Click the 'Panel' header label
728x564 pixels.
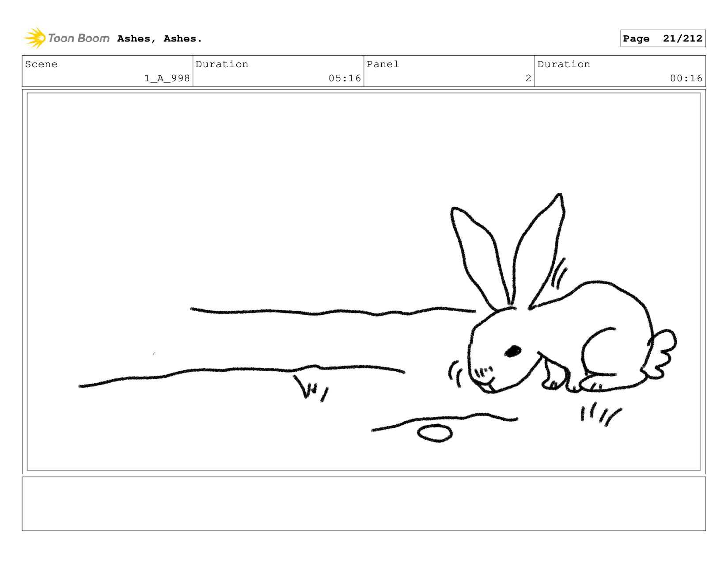383,64
